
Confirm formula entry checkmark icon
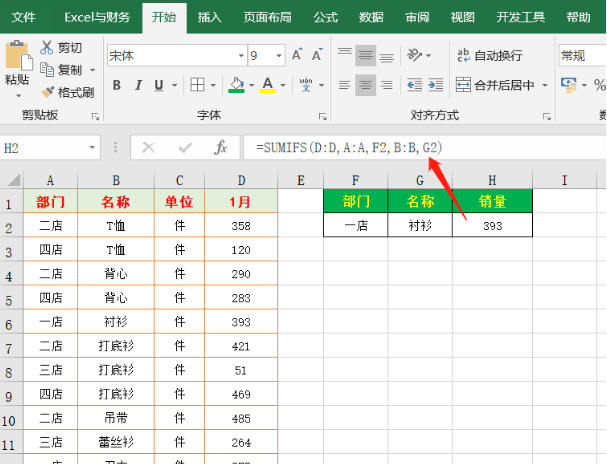click(185, 147)
